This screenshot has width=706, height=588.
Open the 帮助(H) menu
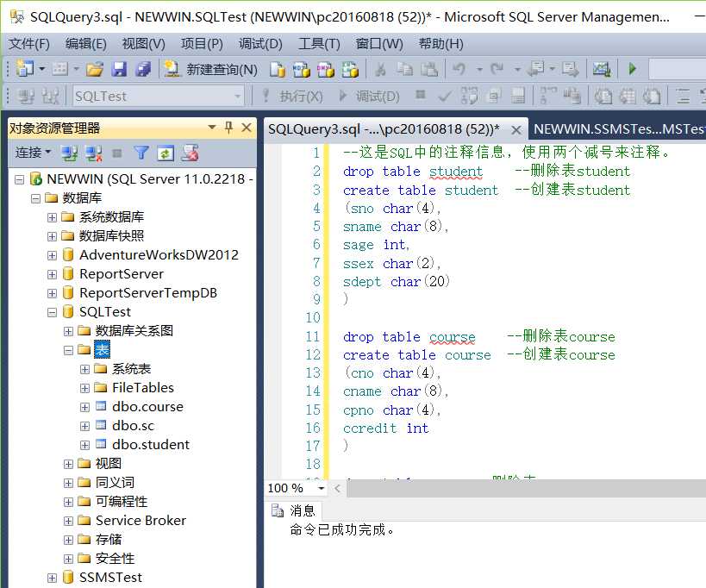(440, 44)
